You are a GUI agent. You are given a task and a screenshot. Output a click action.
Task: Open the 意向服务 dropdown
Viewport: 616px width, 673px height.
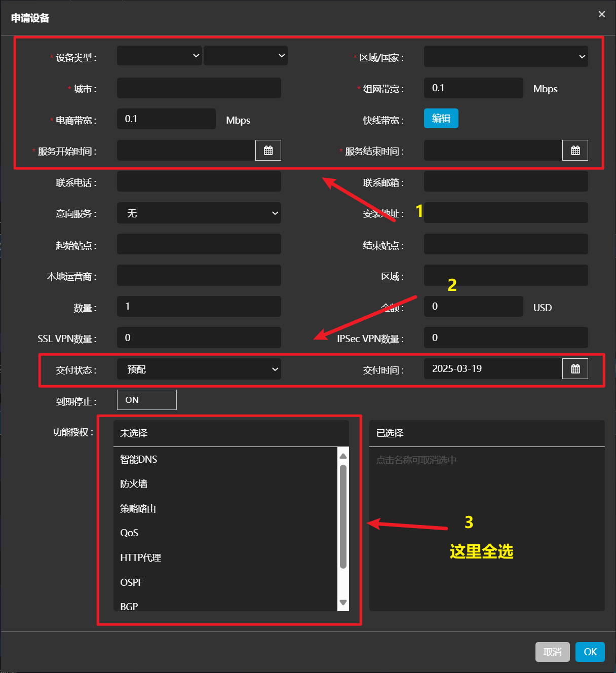pos(199,213)
